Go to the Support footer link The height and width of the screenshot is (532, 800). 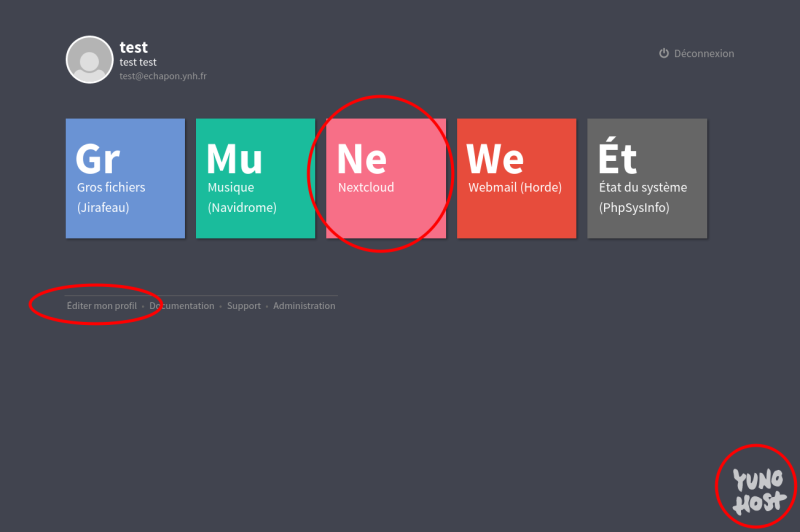243,306
